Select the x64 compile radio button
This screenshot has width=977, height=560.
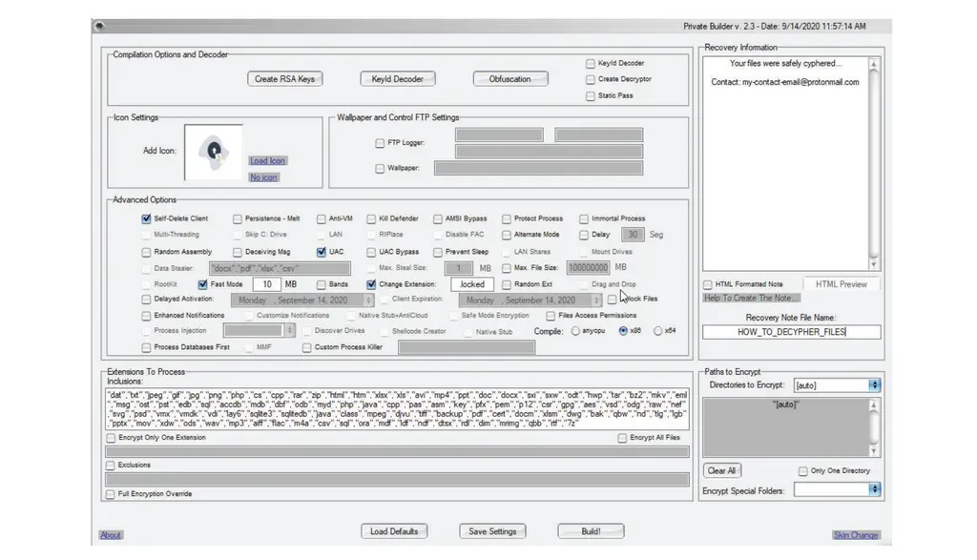(x=658, y=331)
